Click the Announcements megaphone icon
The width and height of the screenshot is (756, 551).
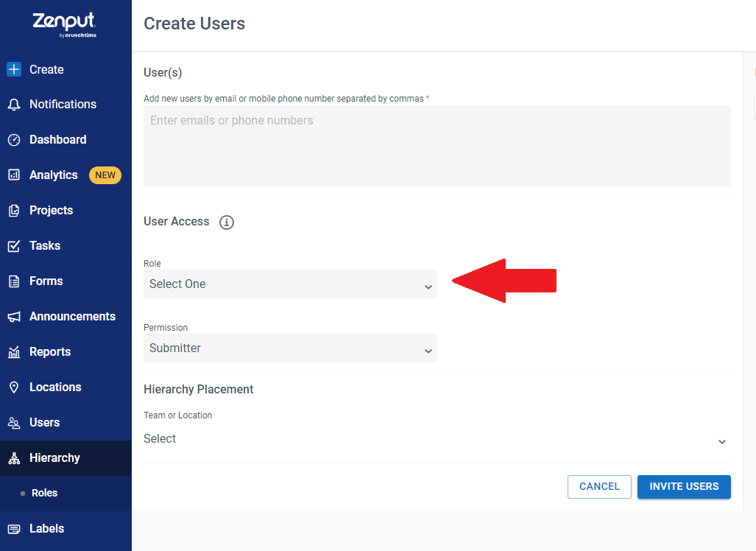[14, 317]
